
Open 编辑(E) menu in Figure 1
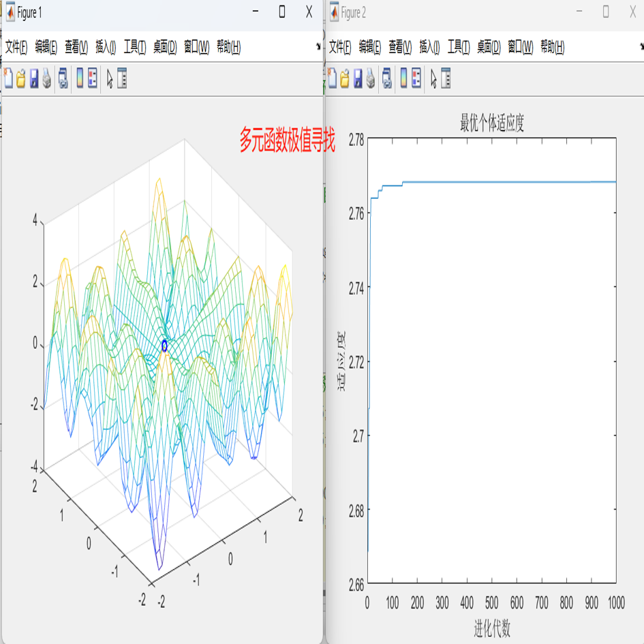(46, 47)
